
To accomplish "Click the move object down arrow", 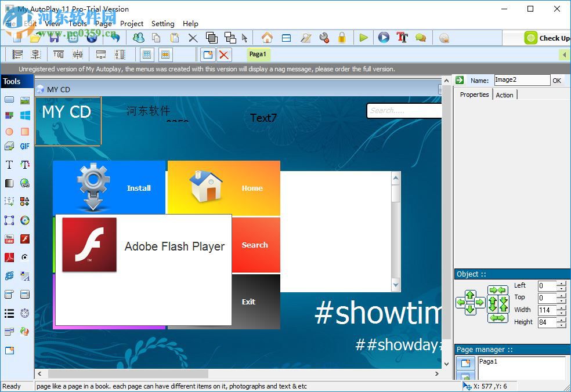I will [470, 310].
